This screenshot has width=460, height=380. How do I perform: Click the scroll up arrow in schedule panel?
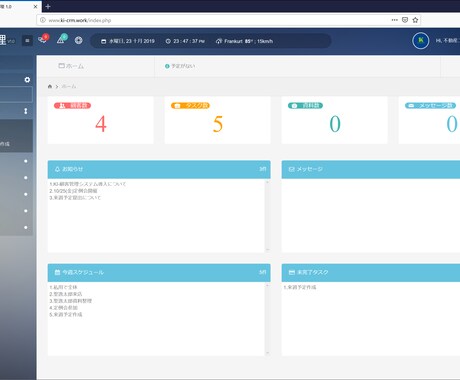click(267, 285)
